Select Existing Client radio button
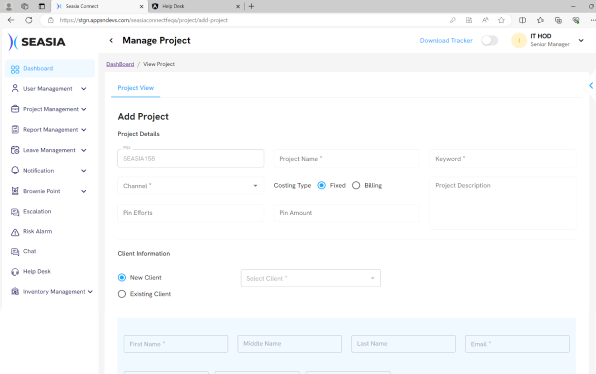The width and height of the screenshot is (596, 374). coord(122,294)
